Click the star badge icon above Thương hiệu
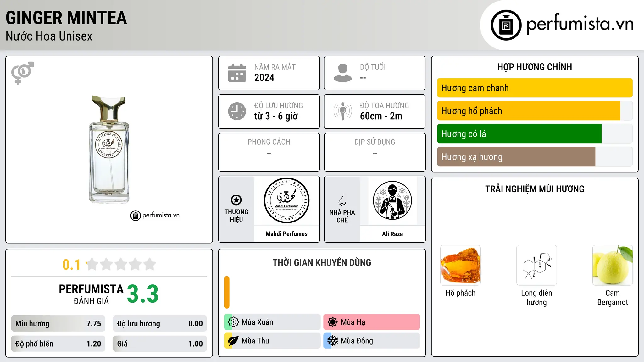 click(236, 200)
